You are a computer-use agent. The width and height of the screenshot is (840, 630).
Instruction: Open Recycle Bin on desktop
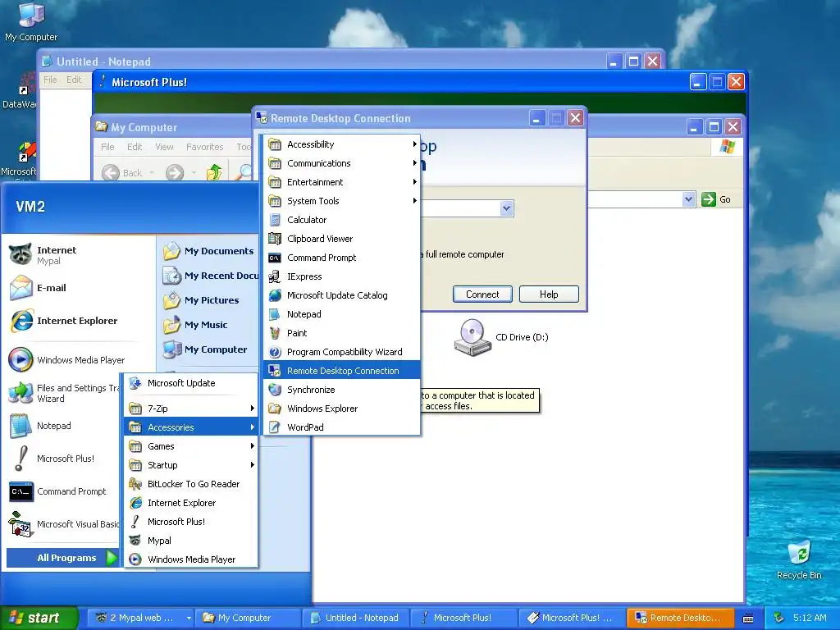tap(799, 559)
